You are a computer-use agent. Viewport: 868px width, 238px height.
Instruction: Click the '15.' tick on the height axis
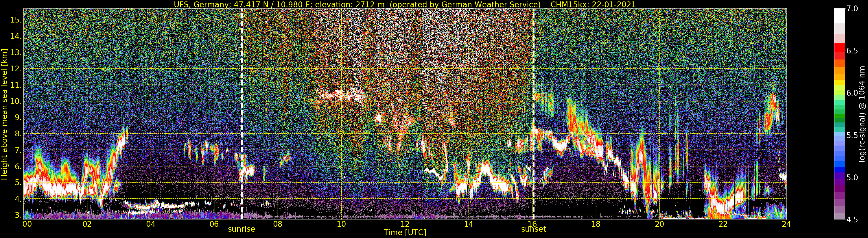point(16,20)
